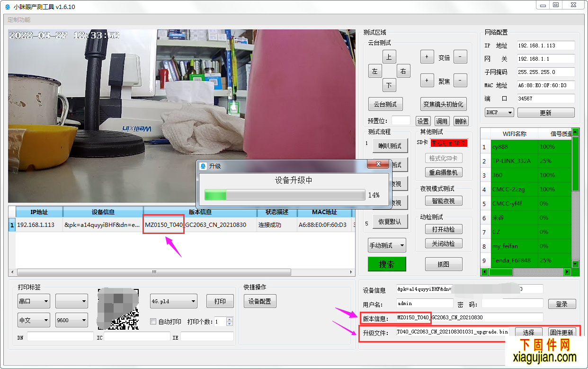Screen dimensions: 588x369
Task: Click the device table horizontal scrollbar thumb
Action: click(154, 272)
